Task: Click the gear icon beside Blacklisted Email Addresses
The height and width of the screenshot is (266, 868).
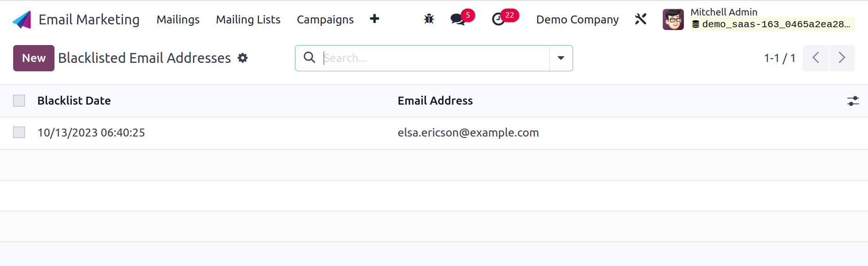Action: coord(243,58)
